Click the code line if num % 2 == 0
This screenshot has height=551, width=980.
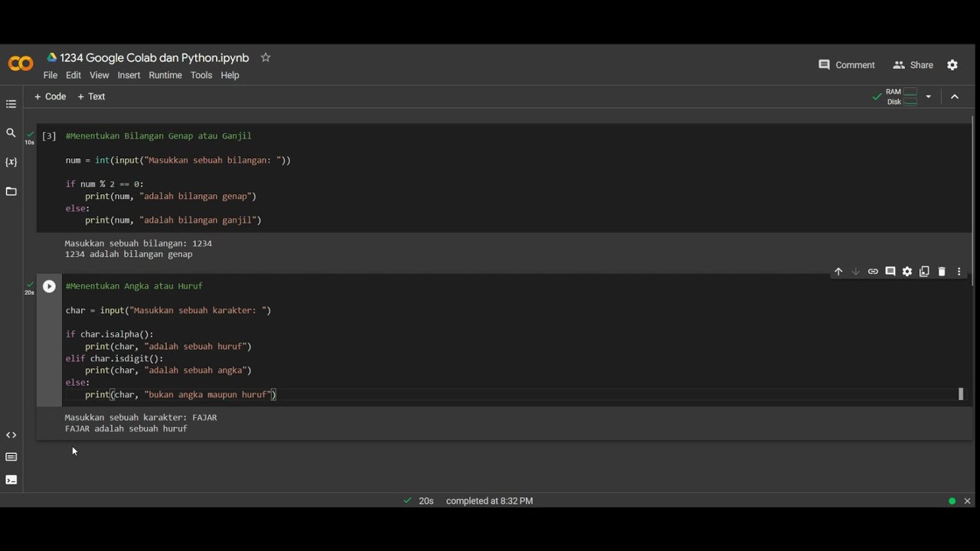click(104, 184)
